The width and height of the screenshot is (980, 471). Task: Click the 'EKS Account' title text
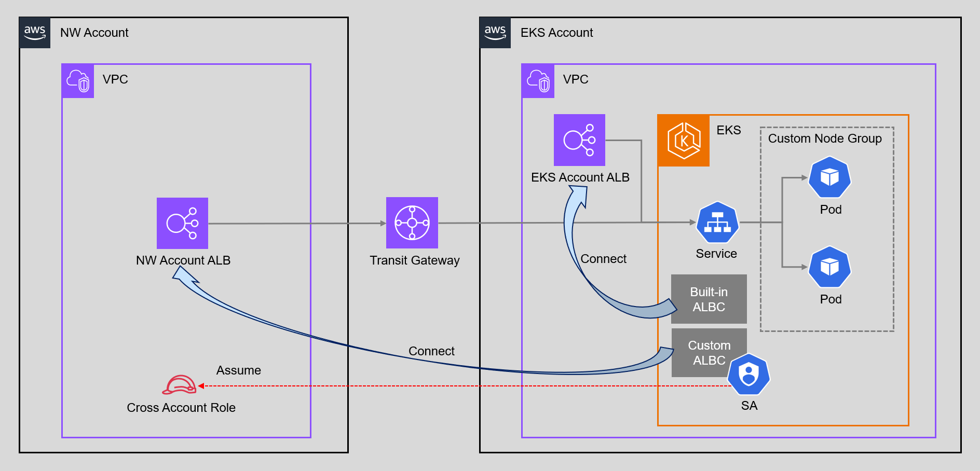[x=556, y=33]
